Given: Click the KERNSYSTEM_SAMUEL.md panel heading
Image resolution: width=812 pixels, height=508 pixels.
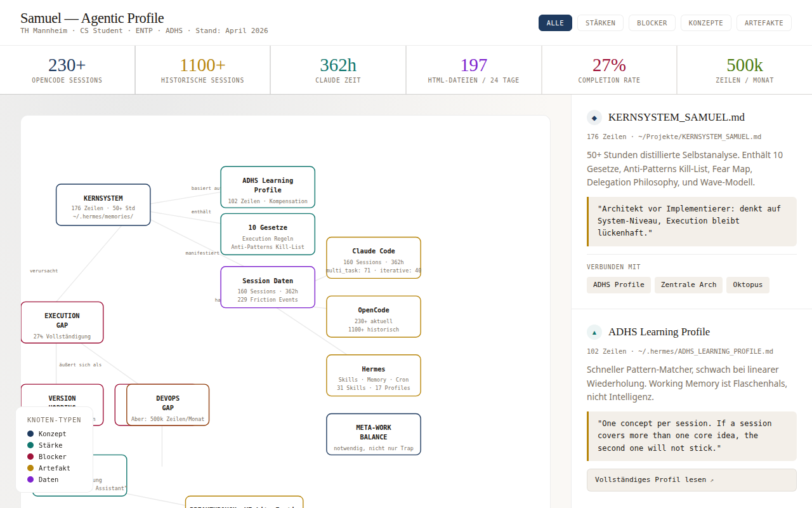Looking at the screenshot, I should click(676, 117).
